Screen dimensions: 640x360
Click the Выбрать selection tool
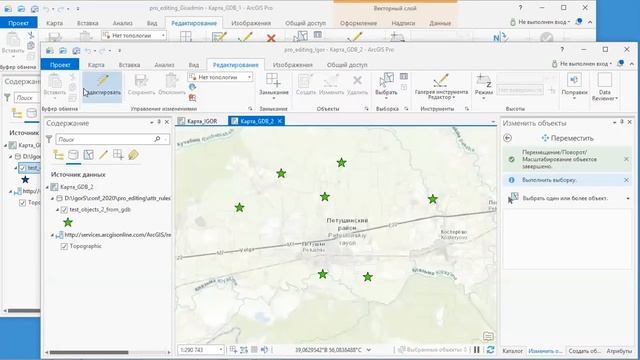pos(386,86)
